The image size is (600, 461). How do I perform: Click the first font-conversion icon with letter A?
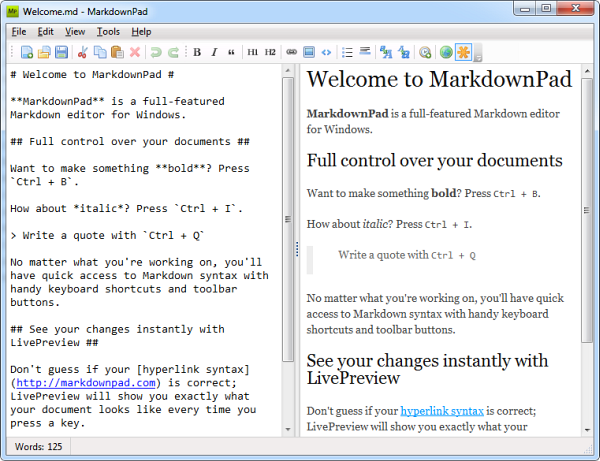pyautogui.click(x=386, y=52)
